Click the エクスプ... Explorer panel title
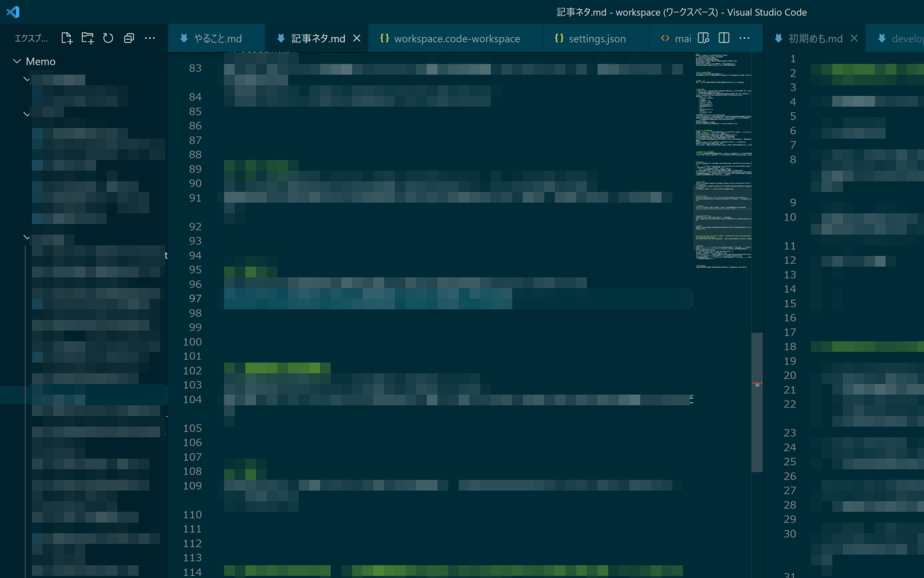Image resolution: width=924 pixels, height=578 pixels. [31, 38]
